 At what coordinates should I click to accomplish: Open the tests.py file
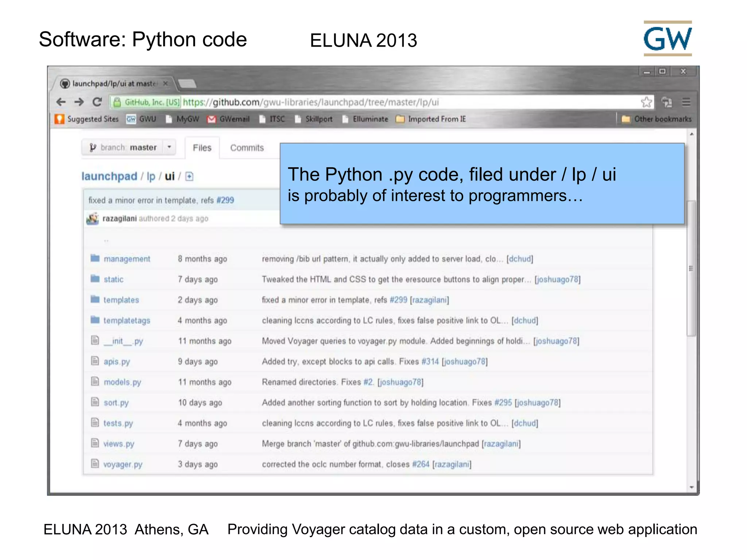118,423
